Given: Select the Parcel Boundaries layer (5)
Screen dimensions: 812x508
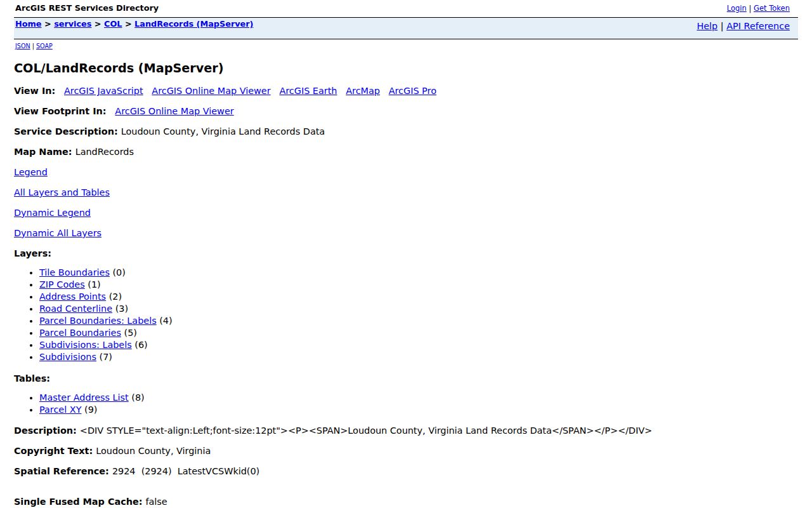Looking at the screenshot, I should coord(80,333).
